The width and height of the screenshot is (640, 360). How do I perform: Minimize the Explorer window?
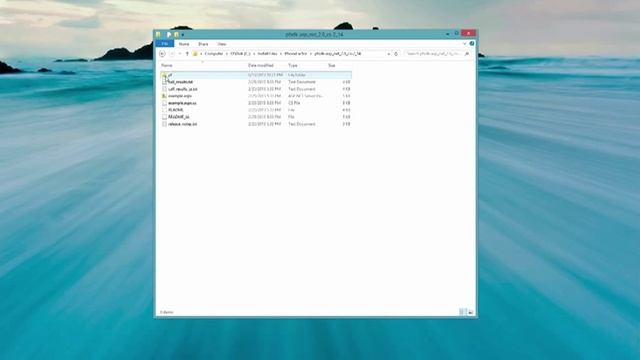tap(448, 34)
